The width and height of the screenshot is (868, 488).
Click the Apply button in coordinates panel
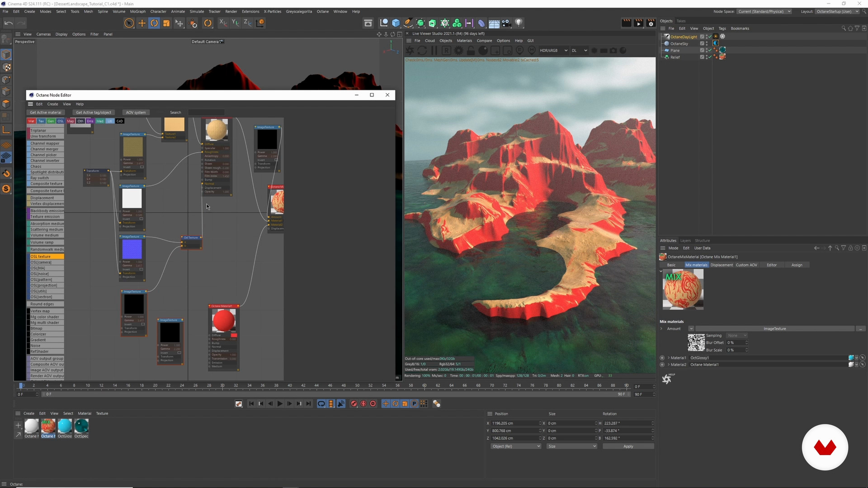coord(628,446)
